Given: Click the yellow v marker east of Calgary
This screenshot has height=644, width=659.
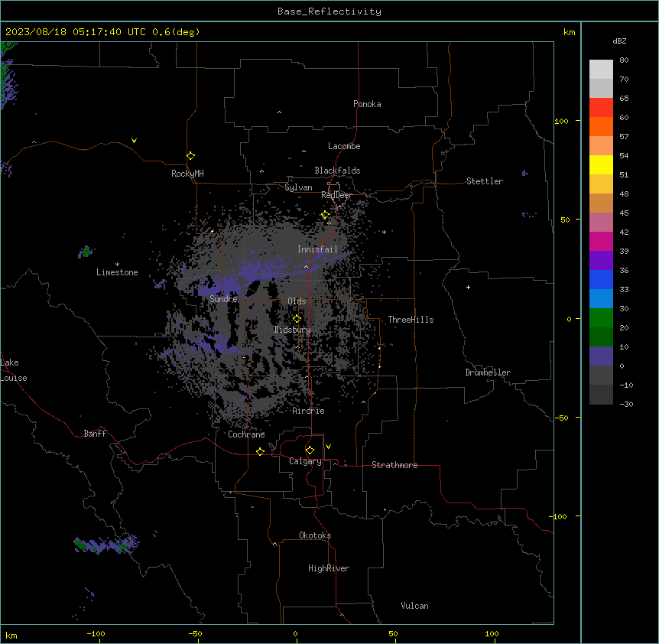Looking at the screenshot, I should click(x=328, y=447).
